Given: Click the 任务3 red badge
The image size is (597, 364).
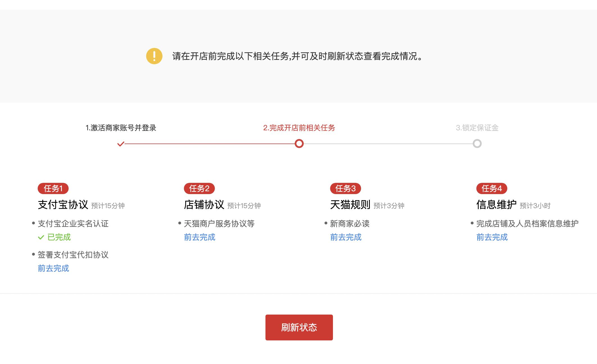Looking at the screenshot, I should point(346,188).
